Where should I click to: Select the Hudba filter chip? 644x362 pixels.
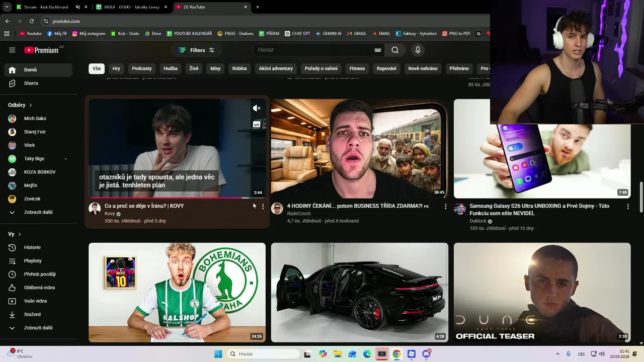[x=171, y=68]
